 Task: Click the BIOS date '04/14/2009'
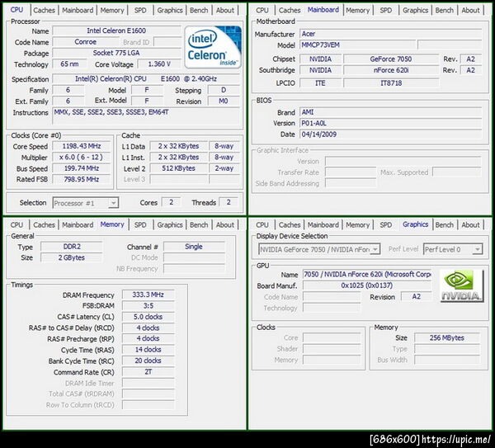pyautogui.click(x=391, y=134)
